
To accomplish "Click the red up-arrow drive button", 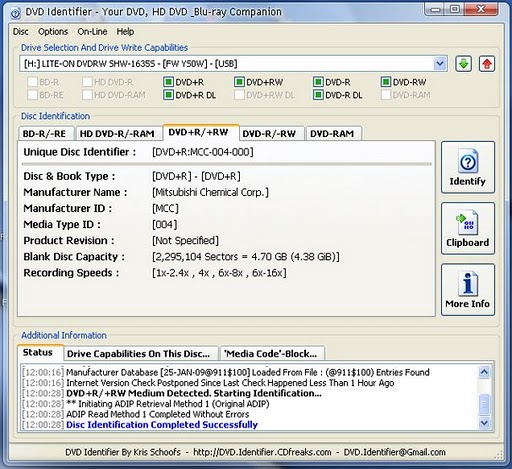I will pyautogui.click(x=487, y=64).
